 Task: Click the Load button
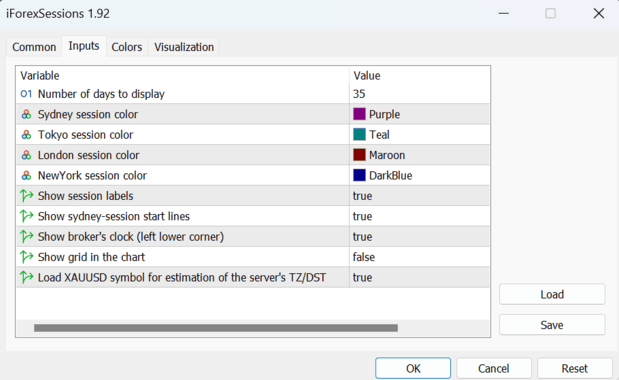[x=552, y=294]
